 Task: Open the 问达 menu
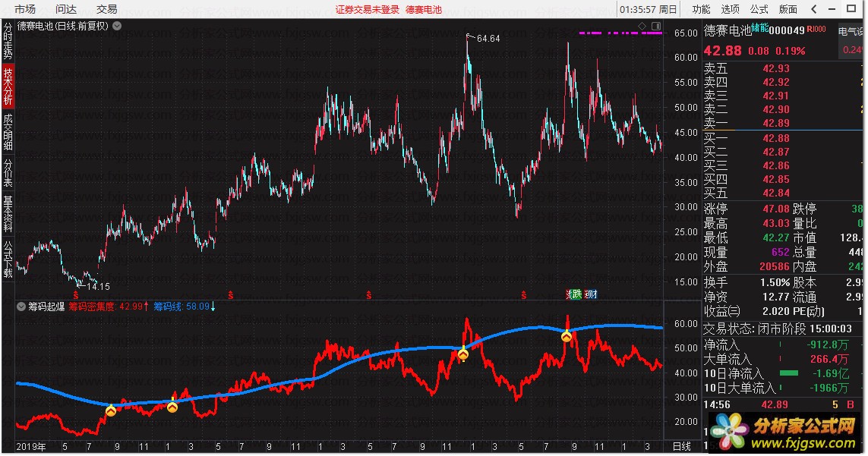66,9
